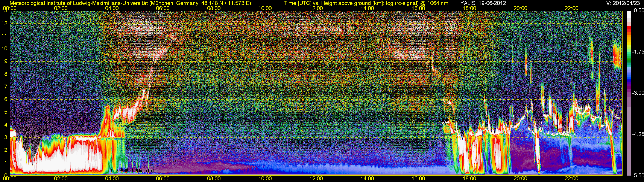Click the 20:00 label on the top time axis
The image size is (644, 182).
point(521,8)
